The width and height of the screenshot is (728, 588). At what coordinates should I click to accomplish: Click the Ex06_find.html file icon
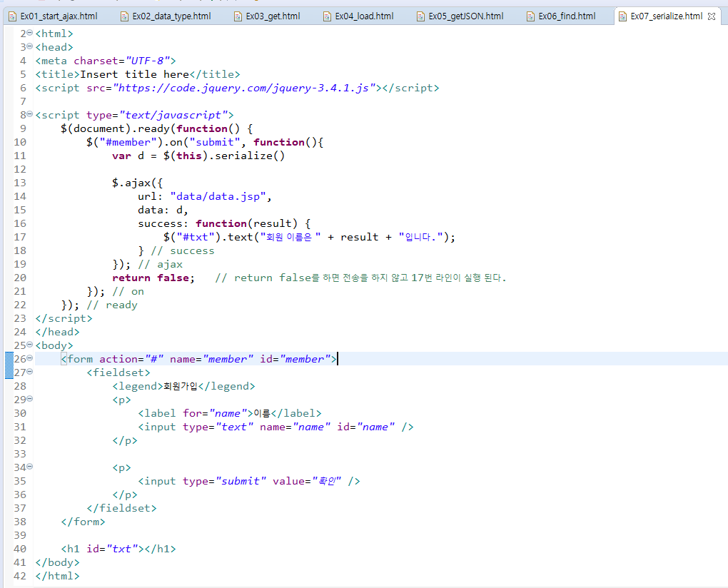point(530,16)
